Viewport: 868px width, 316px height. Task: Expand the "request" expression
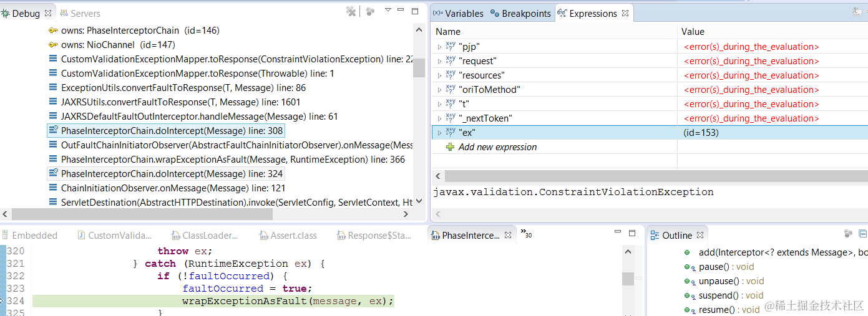[x=439, y=61]
